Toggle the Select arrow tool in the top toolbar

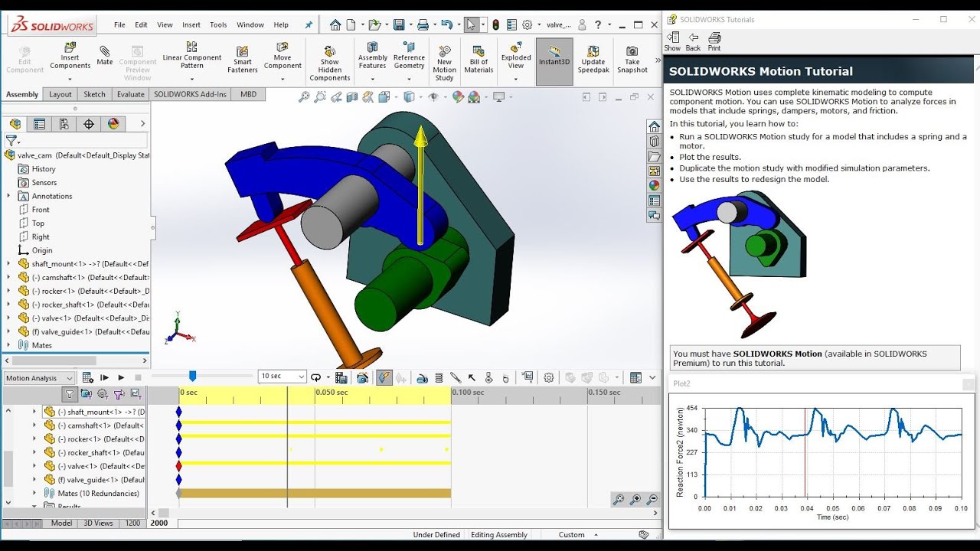coord(470,24)
